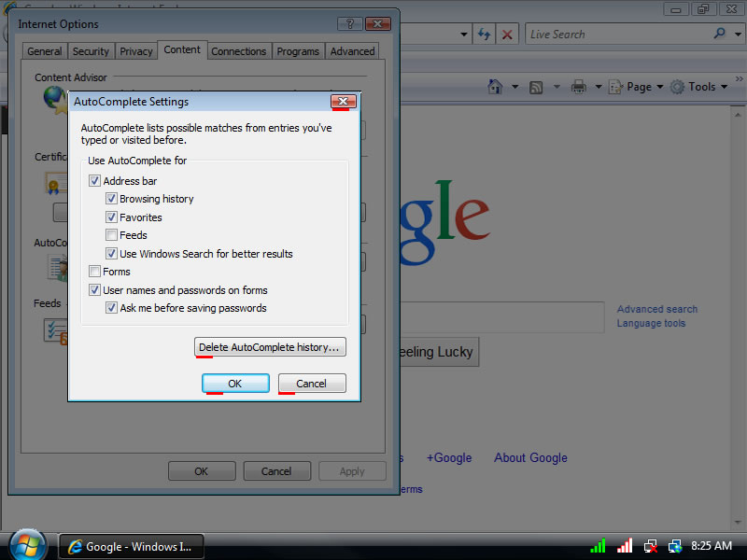Switch to the Privacy tab
This screenshot has width=747, height=560.
tap(136, 51)
